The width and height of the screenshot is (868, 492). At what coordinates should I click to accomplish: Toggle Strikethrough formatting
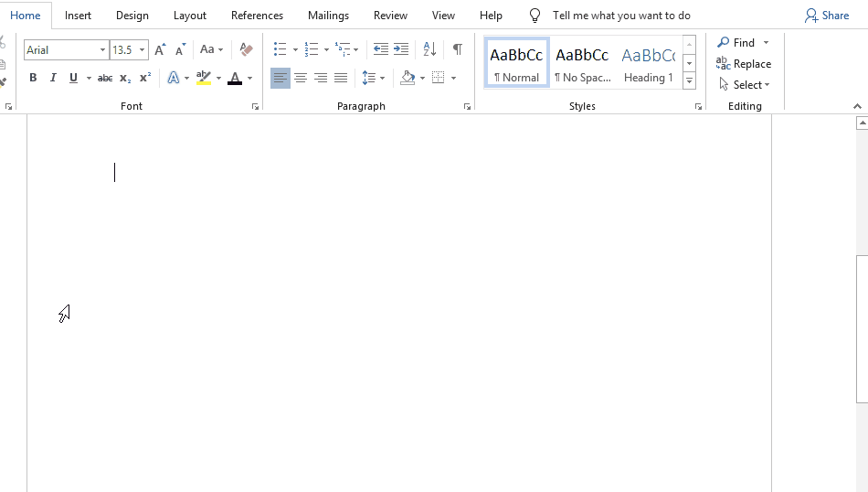tap(105, 78)
